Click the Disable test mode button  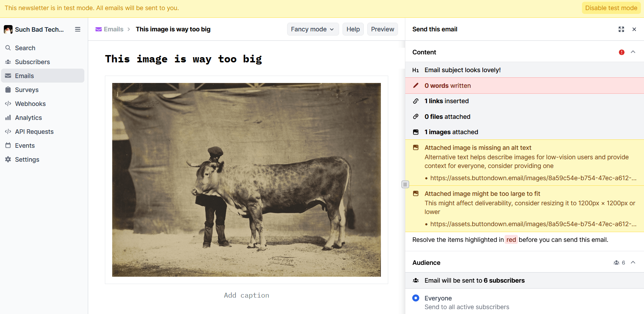(x=611, y=8)
